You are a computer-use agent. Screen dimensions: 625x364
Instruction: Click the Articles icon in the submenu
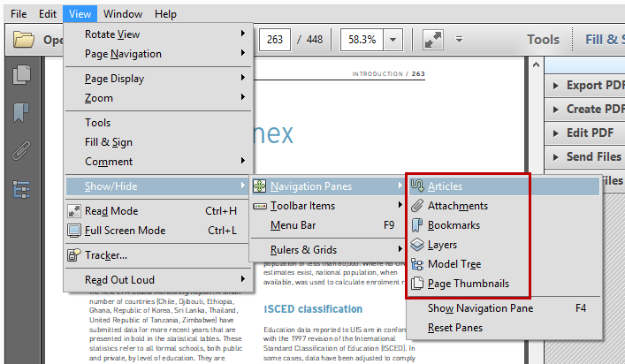pos(417,186)
